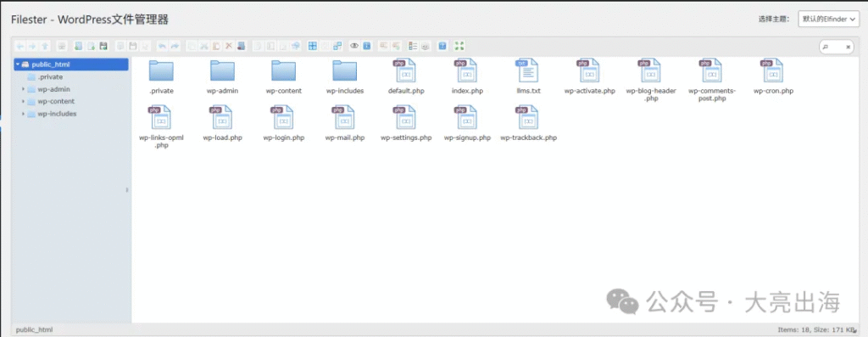The image size is (868, 337).
Task: Select the wp-signup.php file icon
Action: click(x=467, y=117)
